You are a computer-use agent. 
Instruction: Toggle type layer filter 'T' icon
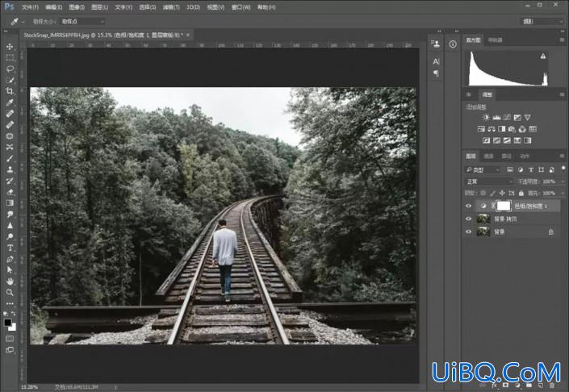(x=531, y=169)
